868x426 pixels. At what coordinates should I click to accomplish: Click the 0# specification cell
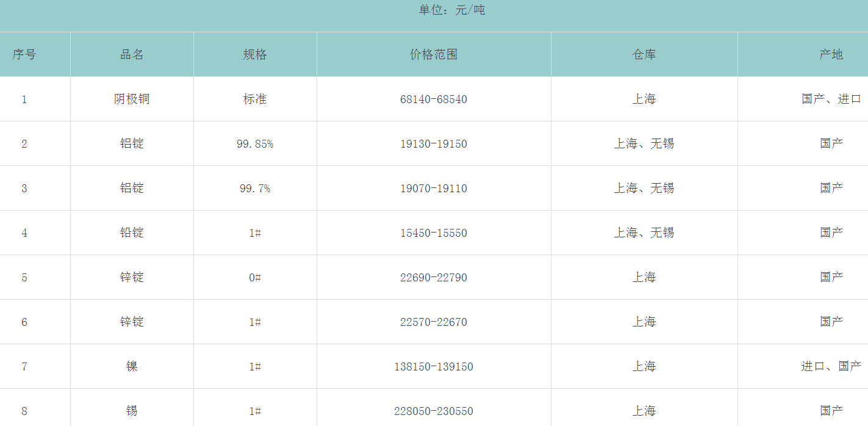point(255,278)
